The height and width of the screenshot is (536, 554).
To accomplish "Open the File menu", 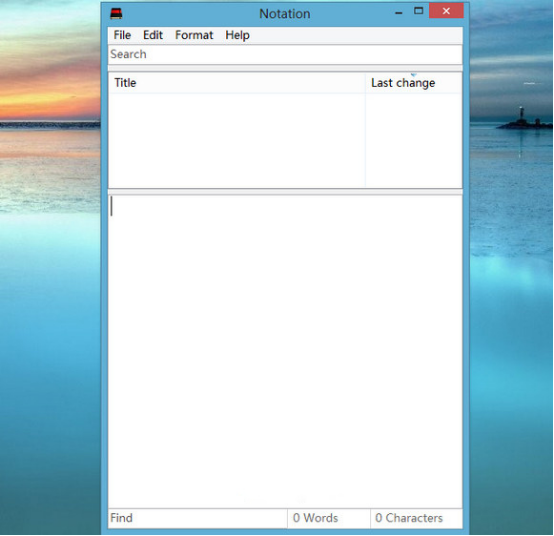I will click(x=122, y=35).
